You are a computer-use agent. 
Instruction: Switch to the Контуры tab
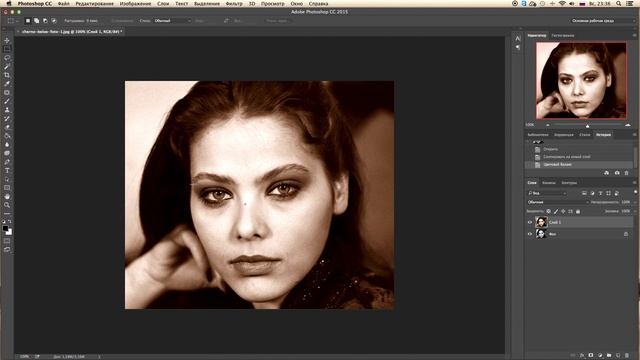click(x=569, y=183)
